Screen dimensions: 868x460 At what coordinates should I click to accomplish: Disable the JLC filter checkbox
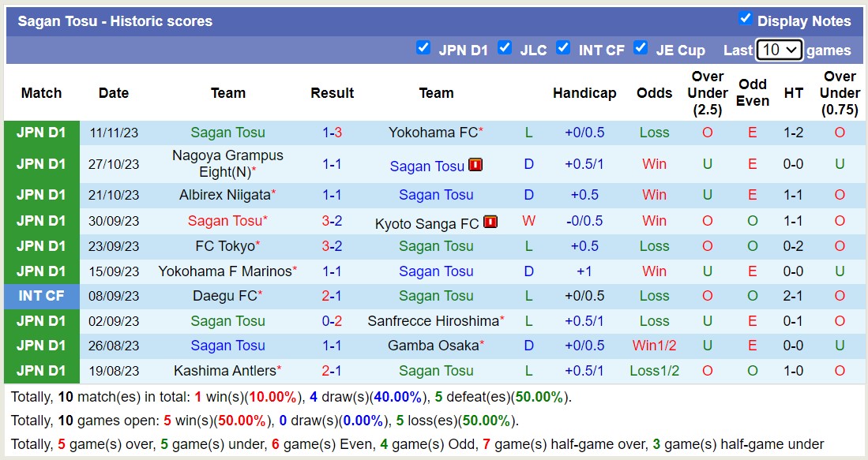[505, 48]
